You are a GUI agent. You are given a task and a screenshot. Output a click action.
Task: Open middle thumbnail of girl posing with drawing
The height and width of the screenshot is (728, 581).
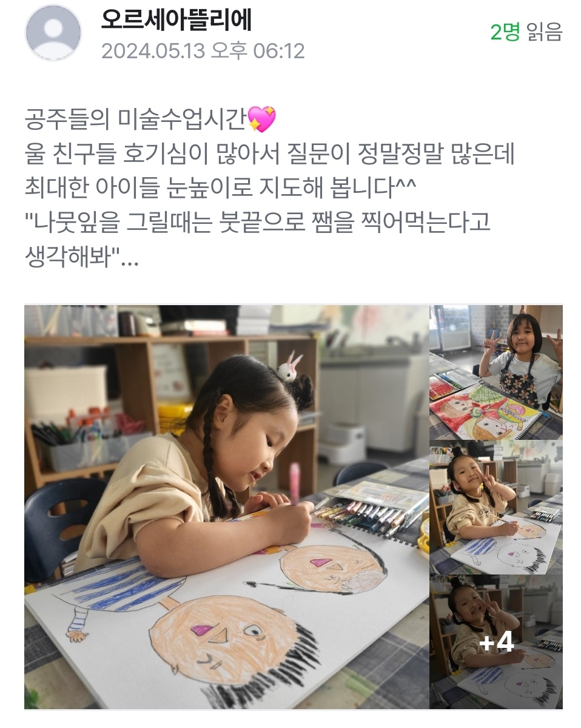point(496,507)
